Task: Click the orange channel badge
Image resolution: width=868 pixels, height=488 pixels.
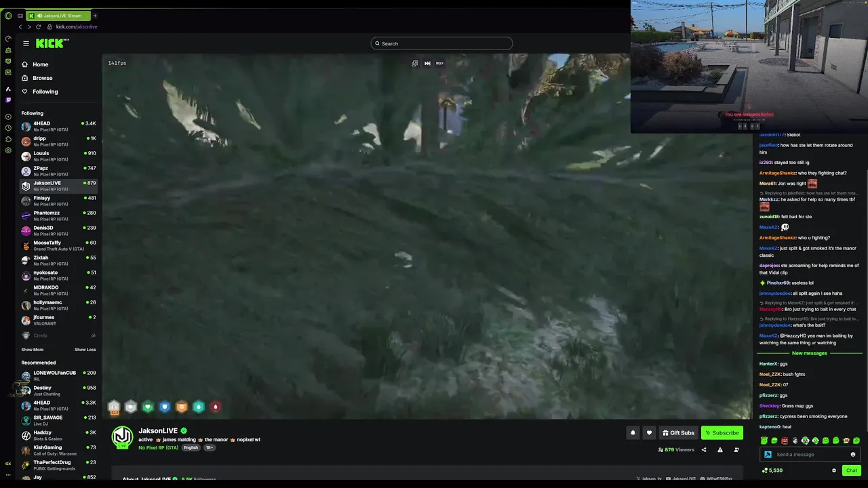Action: [182, 407]
